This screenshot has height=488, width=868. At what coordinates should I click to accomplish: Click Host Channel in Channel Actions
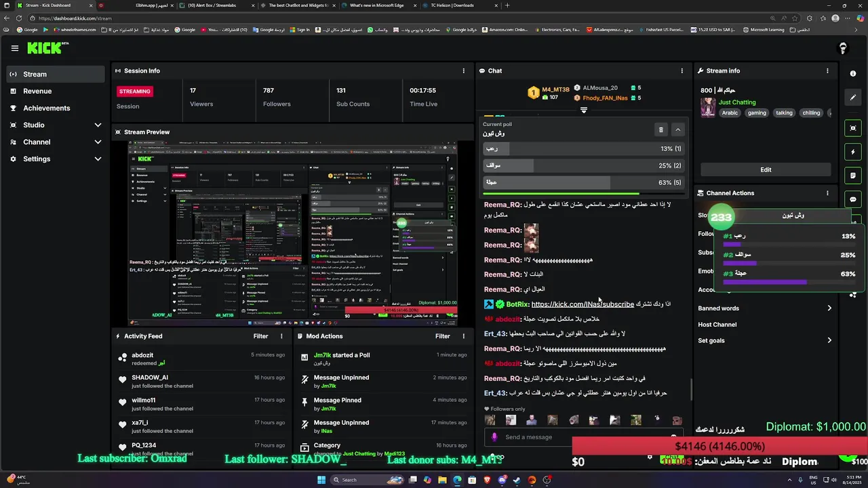tap(717, 325)
